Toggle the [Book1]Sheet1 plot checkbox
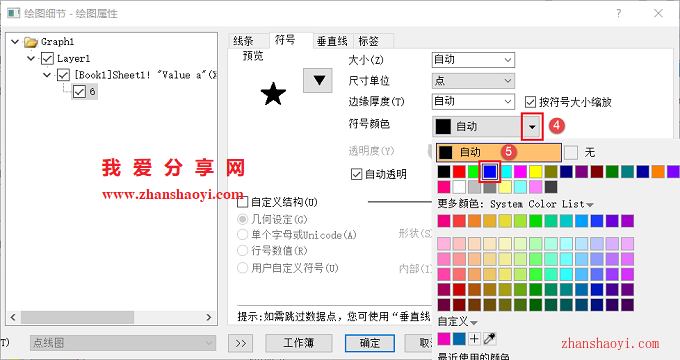The height and width of the screenshot is (360, 680). point(63,75)
